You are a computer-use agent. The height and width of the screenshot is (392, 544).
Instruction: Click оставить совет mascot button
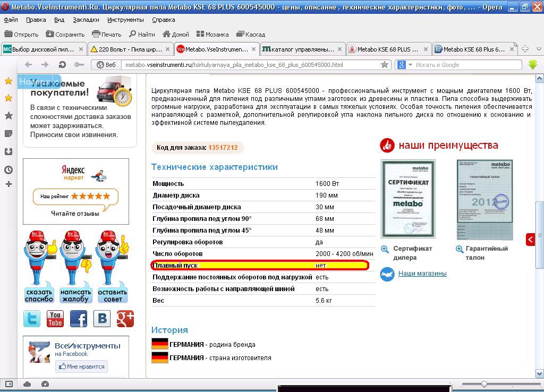tap(113, 267)
